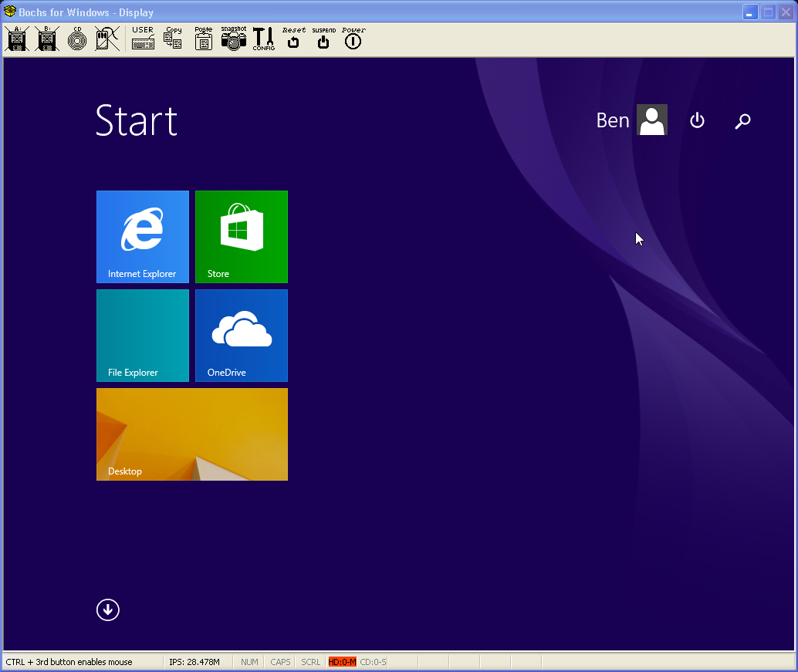Click the CD-ROM drive toolbar icon

[x=77, y=39]
